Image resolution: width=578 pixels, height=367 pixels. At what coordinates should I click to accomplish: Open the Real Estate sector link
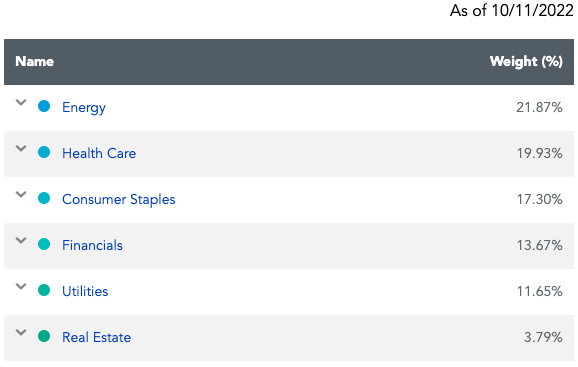pos(96,337)
